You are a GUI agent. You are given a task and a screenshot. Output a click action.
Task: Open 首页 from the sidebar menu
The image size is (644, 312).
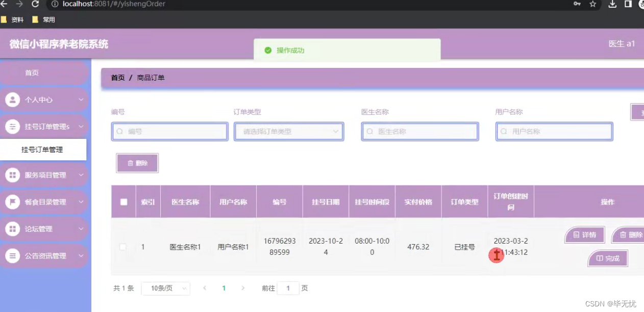[32, 73]
